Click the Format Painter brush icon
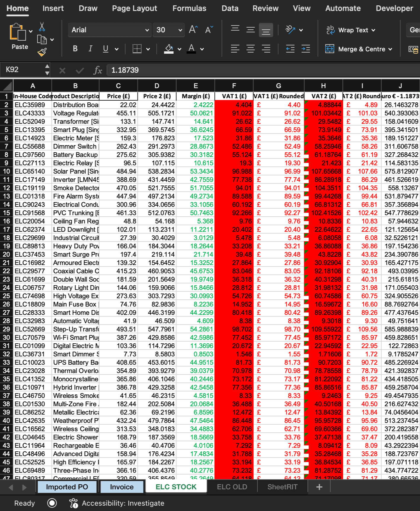This screenshot has width=420, height=511. pyautogui.click(x=42, y=53)
